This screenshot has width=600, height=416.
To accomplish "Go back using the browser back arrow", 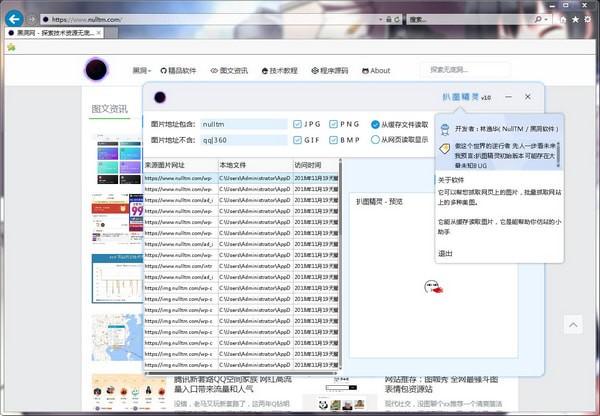I will pyautogui.click(x=14, y=19).
